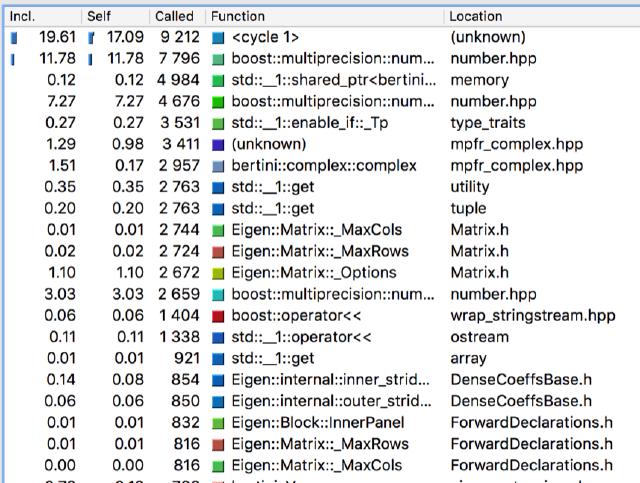Click the (unknown) location of <cycle 1>

pos(488,37)
